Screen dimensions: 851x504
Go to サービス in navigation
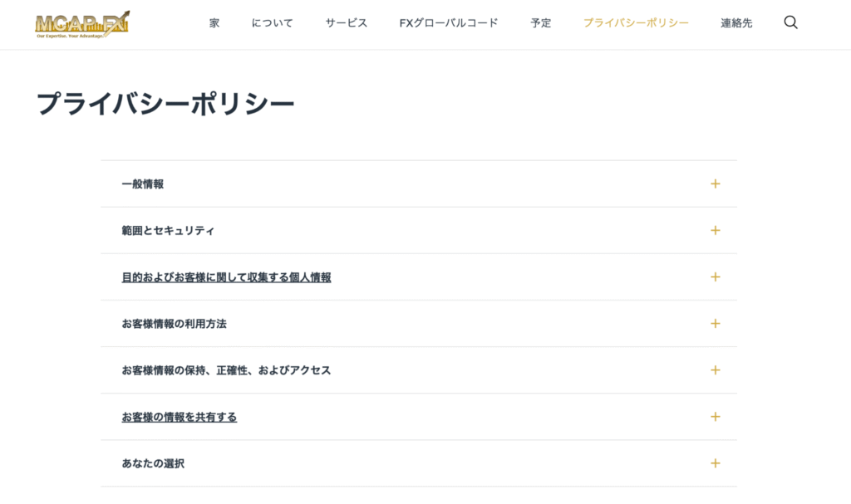pyautogui.click(x=347, y=22)
